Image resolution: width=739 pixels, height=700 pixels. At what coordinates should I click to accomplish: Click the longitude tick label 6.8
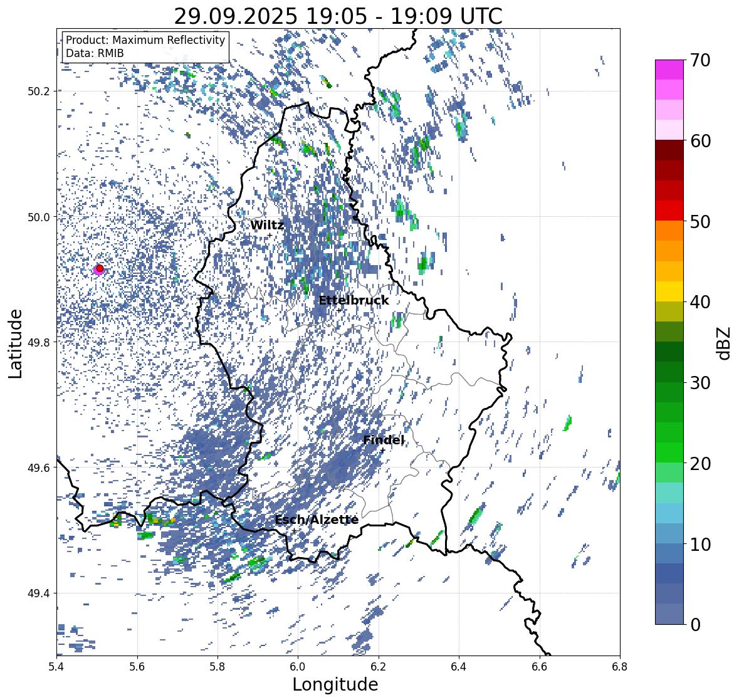619,667
